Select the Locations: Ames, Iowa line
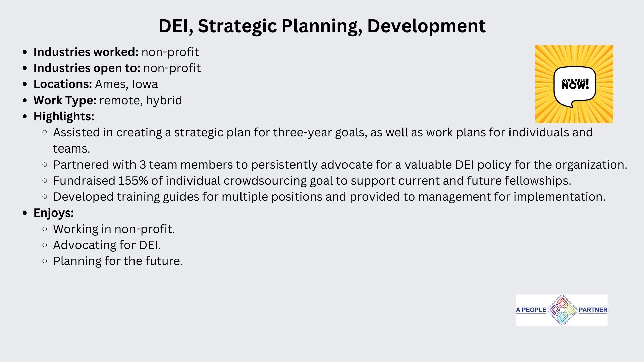Screen dimensions: 644x362 pyautogui.click(x=96, y=84)
